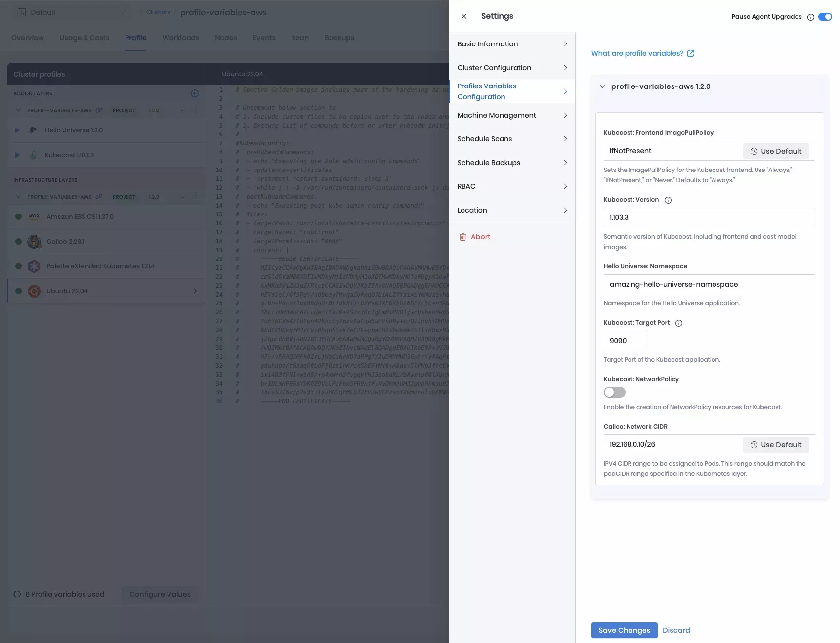Open the Ubuntu 22.04 layer chevron

click(x=195, y=291)
